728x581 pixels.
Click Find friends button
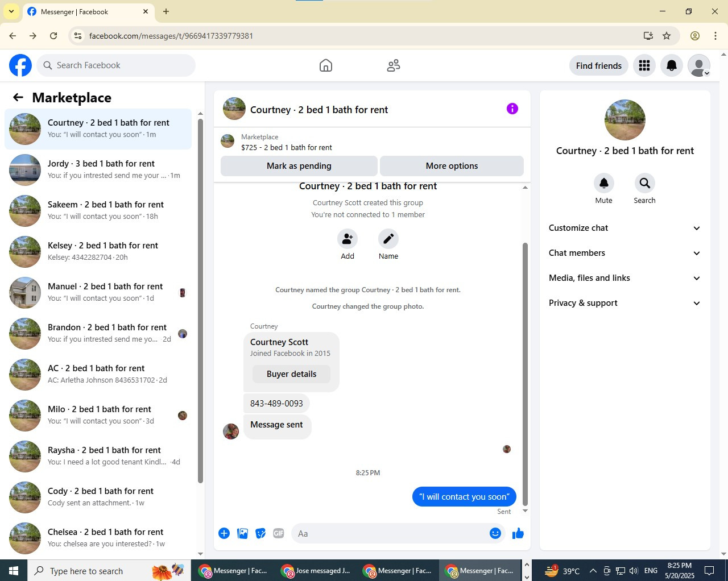click(x=599, y=65)
